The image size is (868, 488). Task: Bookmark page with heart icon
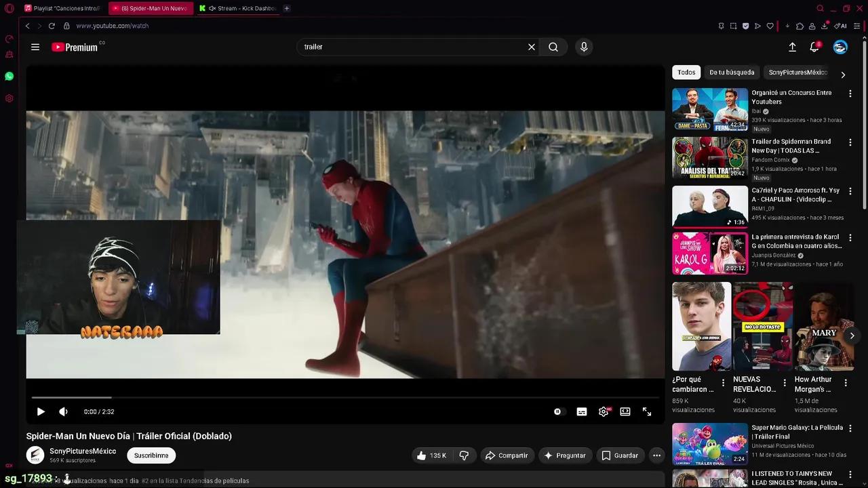[x=770, y=26]
